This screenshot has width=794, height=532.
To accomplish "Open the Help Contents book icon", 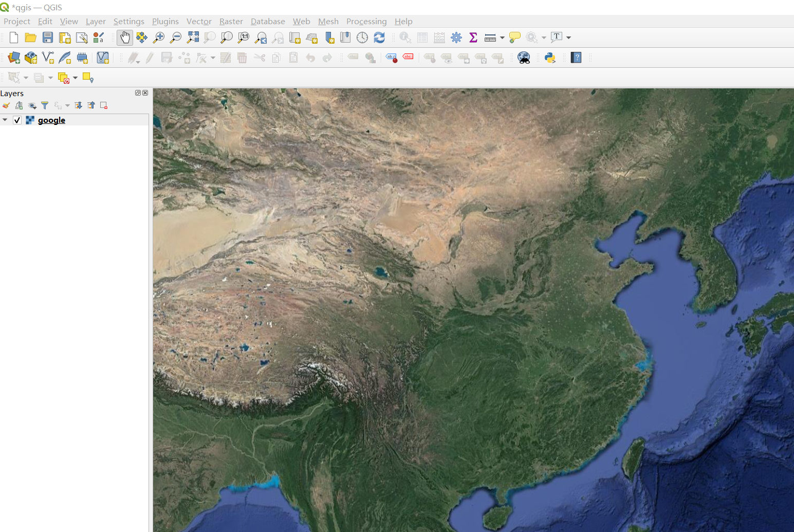I will pos(576,58).
